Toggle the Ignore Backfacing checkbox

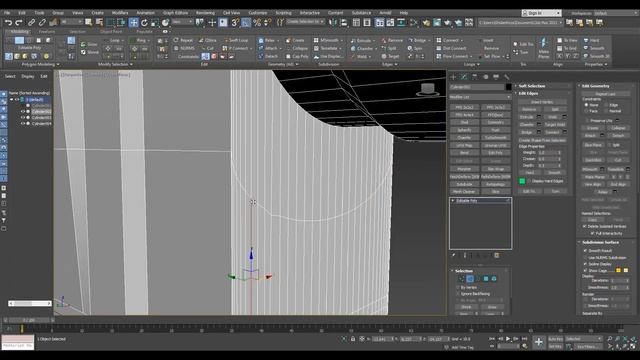[x=458, y=293]
